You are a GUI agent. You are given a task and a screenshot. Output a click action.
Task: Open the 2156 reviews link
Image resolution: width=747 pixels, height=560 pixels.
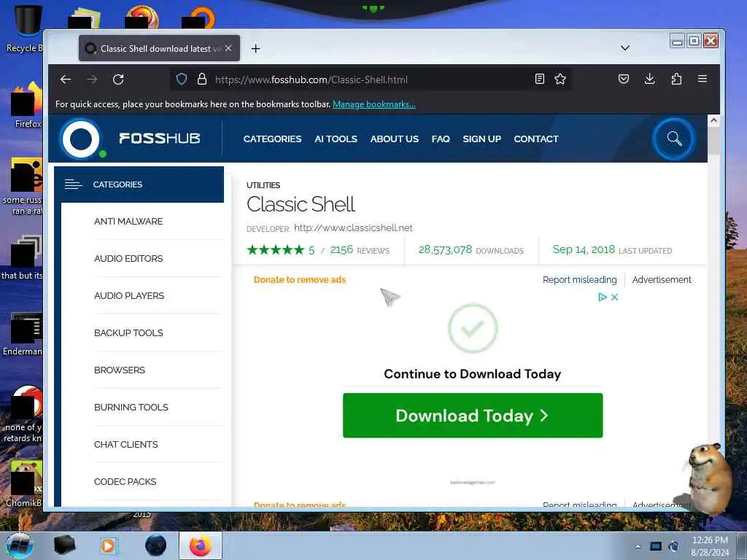[x=360, y=251]
